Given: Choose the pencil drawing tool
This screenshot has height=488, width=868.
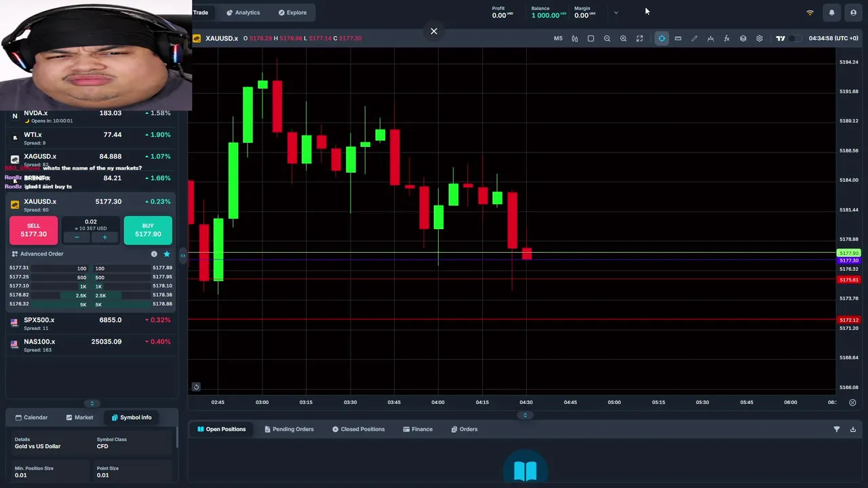Looking at the screenshot, I should [x=694, y=39].
